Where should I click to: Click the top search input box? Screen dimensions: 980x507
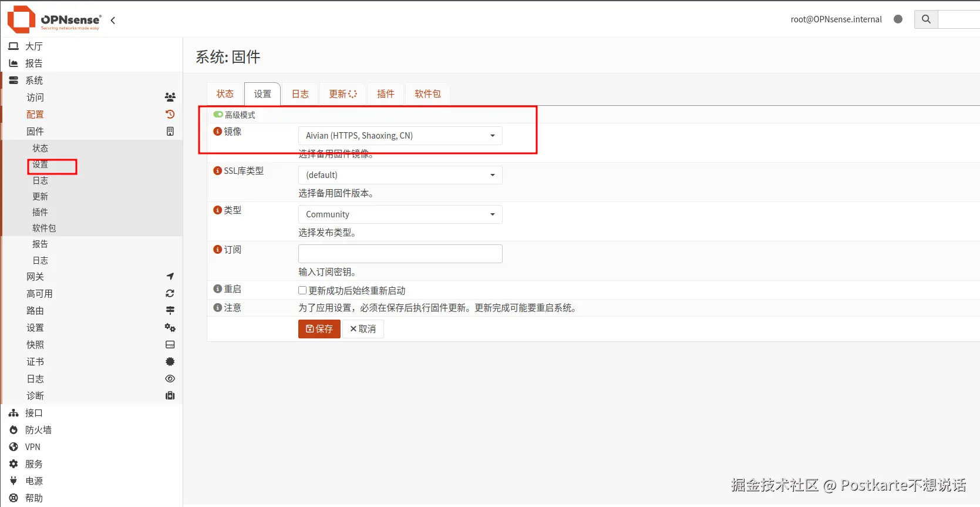pos(959,19)
